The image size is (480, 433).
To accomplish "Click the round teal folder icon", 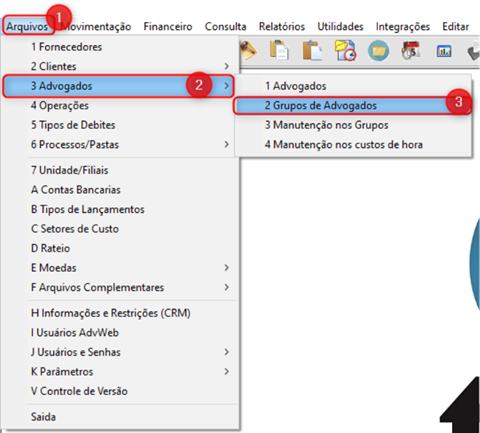I will pyautogui.click(x=378, y=51).
